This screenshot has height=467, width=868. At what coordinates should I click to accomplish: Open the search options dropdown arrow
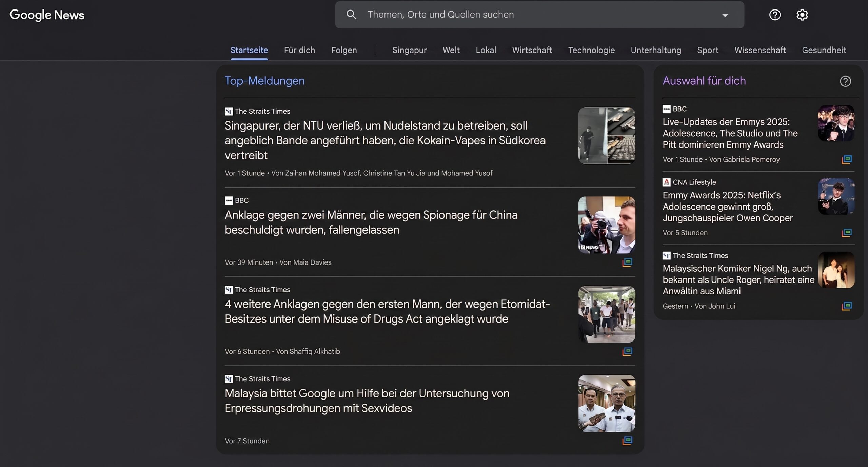point(725,15)
